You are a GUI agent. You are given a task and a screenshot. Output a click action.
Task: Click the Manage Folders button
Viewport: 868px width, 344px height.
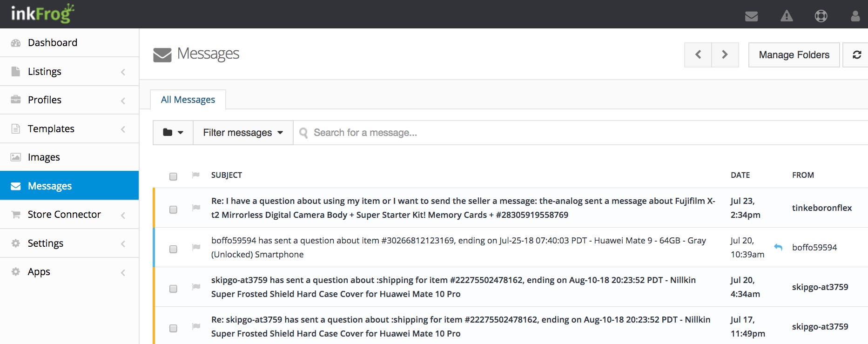pos(794,55)
